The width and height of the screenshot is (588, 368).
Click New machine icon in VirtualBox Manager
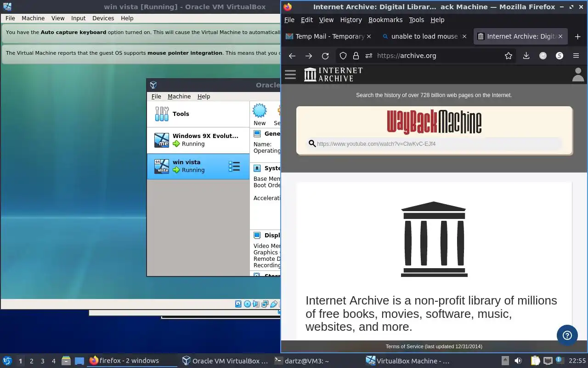click(260, 115)
